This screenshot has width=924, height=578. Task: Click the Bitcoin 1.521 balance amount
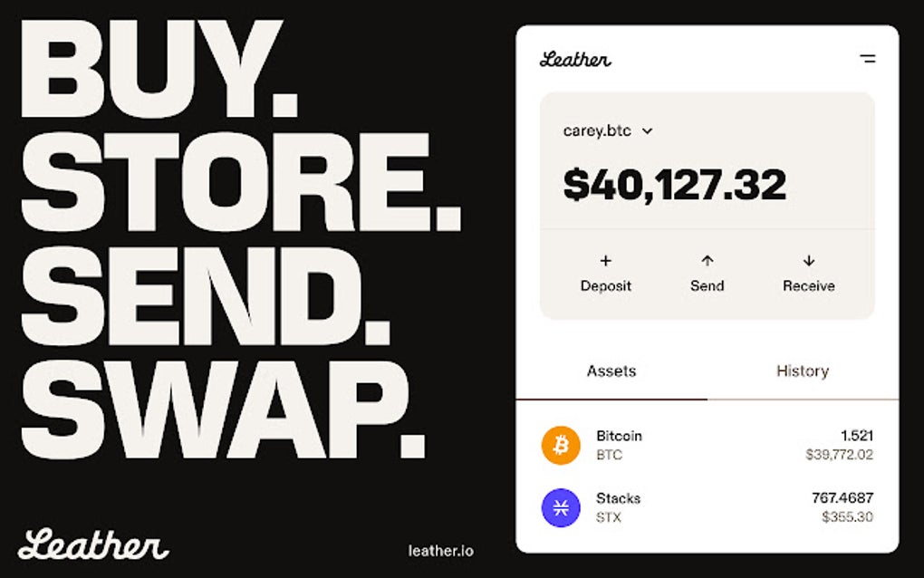pos(856,436)
